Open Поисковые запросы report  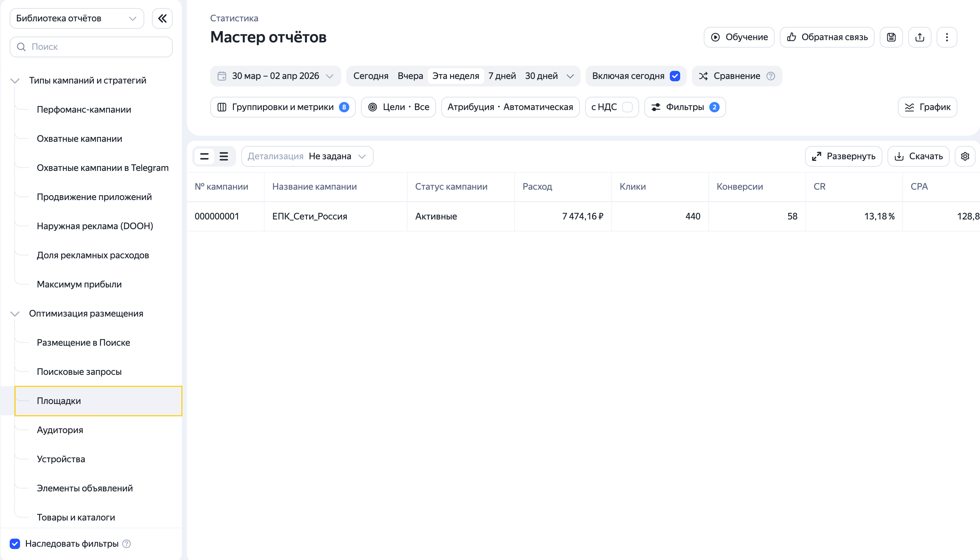pyautogui.click(x=79, y=372)
